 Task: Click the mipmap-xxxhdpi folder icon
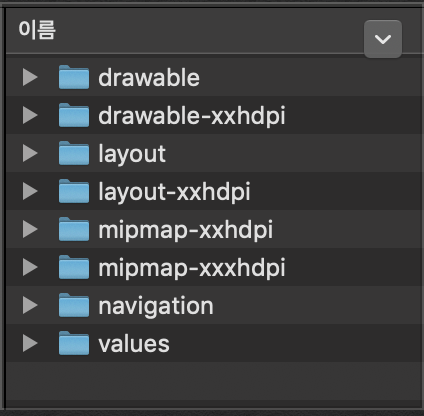(74, 267)
